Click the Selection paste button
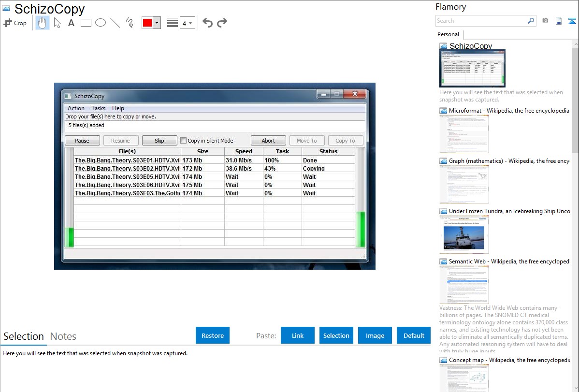Viewport: 579px width, 392px height. 336,335
